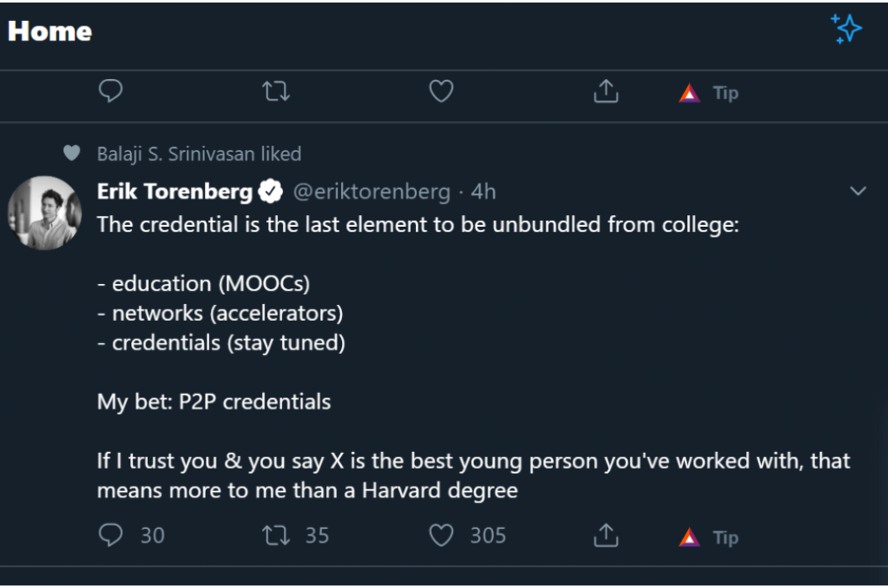This screenshot has width=888, height=588.
Task: Click the share icon in the top row
Action: tap(606, 92)
